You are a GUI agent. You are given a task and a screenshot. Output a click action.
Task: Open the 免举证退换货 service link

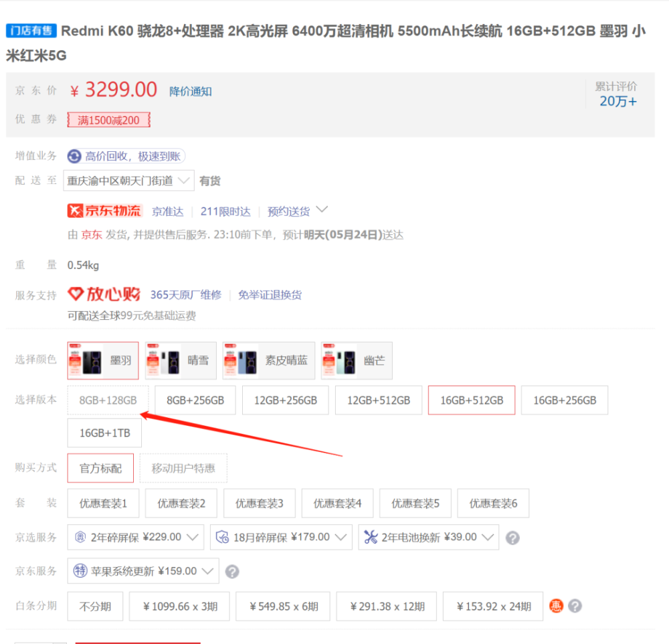tap(270, 295)
